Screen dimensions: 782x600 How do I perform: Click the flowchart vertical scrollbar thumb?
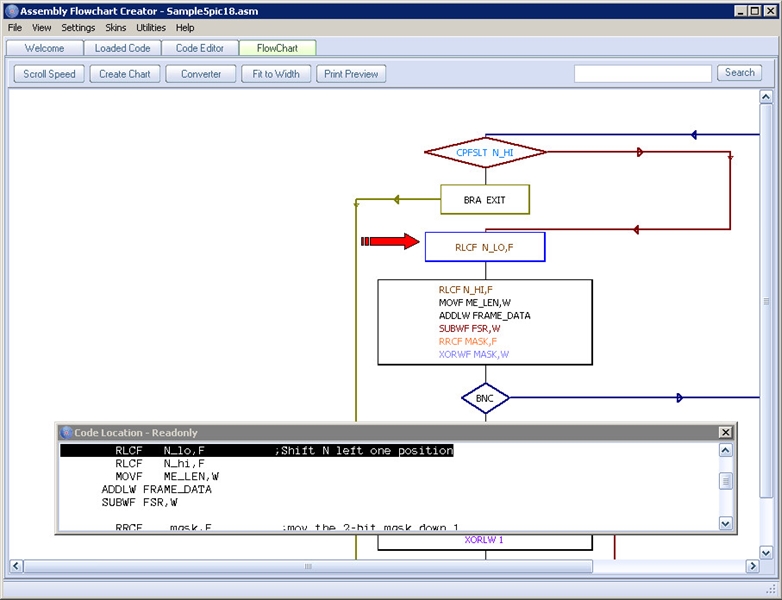(x=766, y=300)
